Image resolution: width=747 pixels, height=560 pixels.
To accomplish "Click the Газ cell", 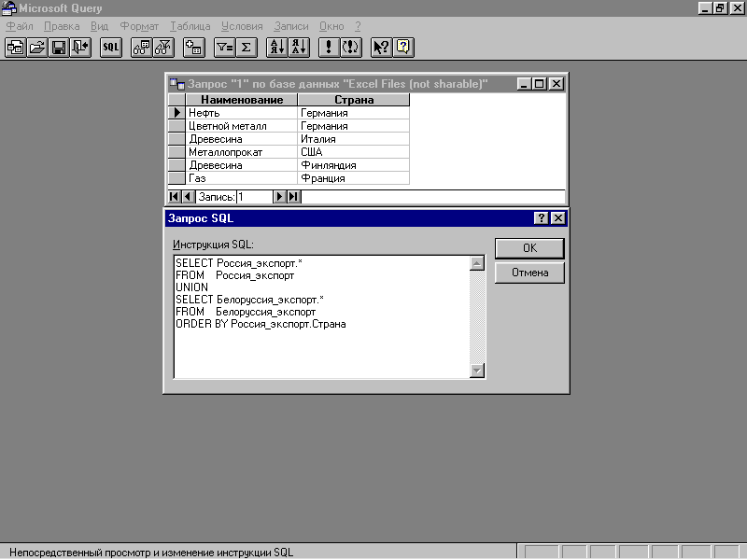I will [x=242, y=178].
